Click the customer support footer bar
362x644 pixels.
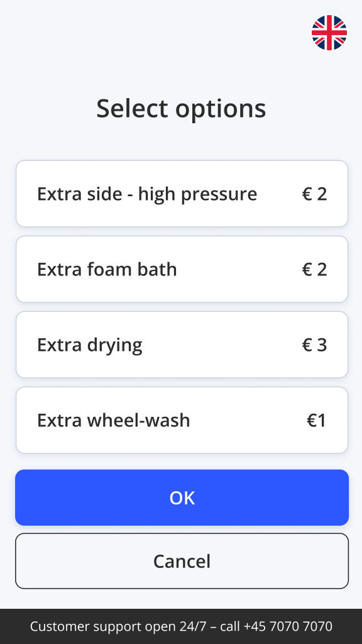pos(181,626)
